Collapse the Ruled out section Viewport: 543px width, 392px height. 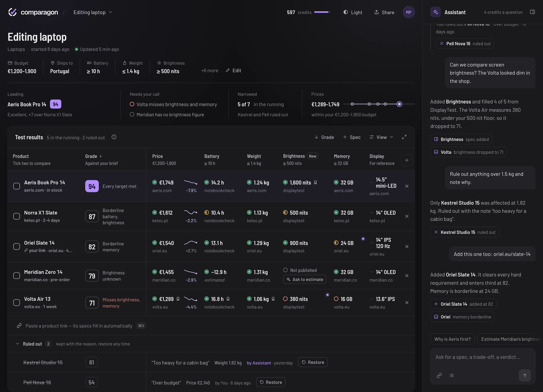(x=18, y=344)
